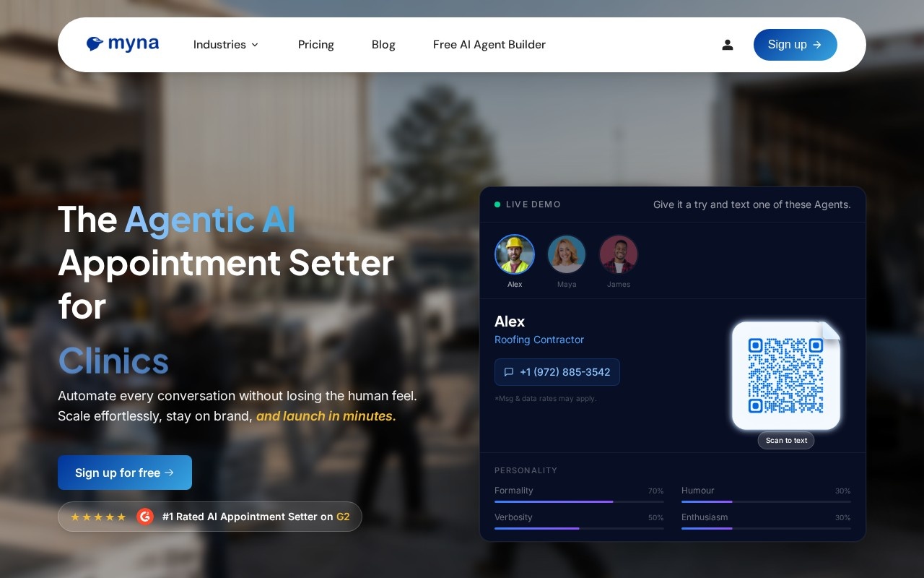Click the Scan to text label
924x578 pixels.
(786, 440)
